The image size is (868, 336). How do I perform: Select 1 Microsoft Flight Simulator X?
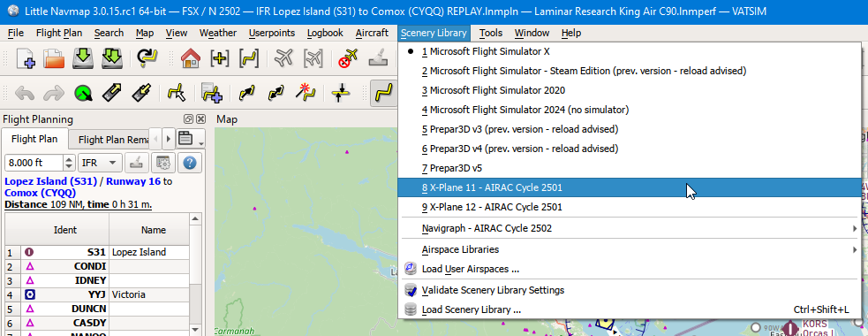point(630,51)
